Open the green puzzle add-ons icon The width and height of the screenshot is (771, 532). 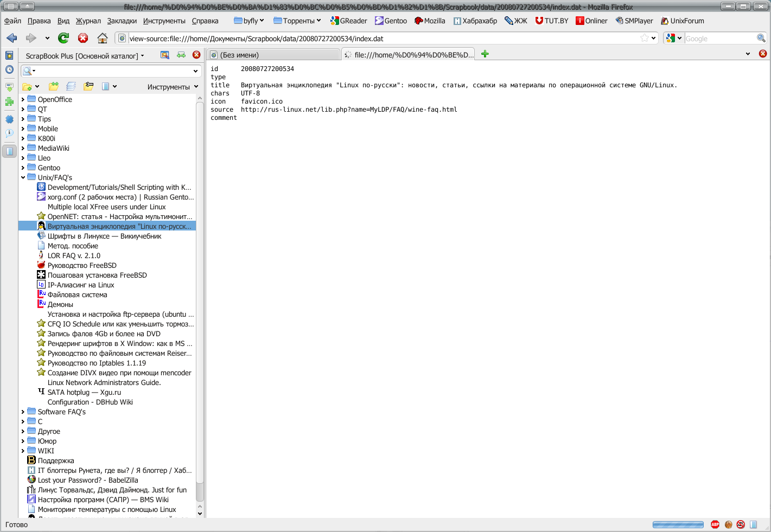[x=9, y=101]
